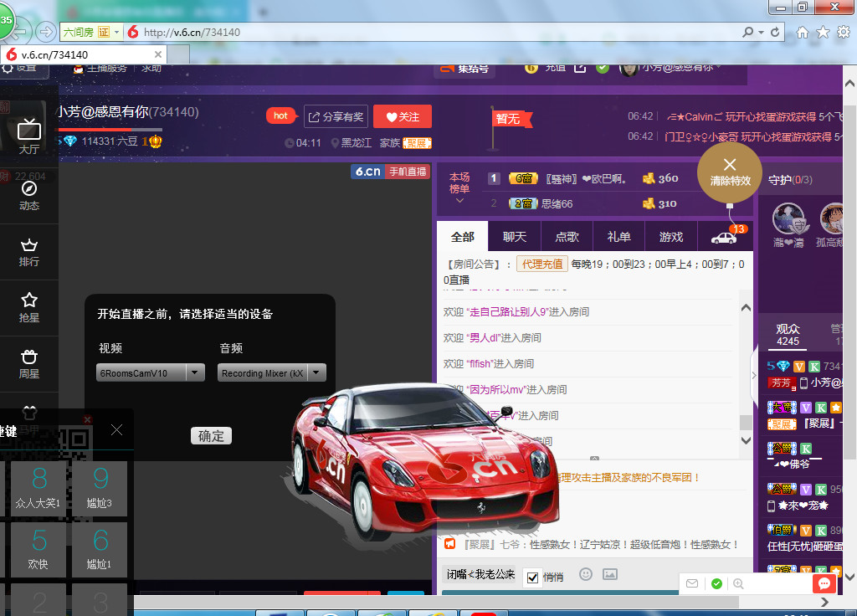
Task: Select the 观众 4245 audience tab
Action: 788,335
